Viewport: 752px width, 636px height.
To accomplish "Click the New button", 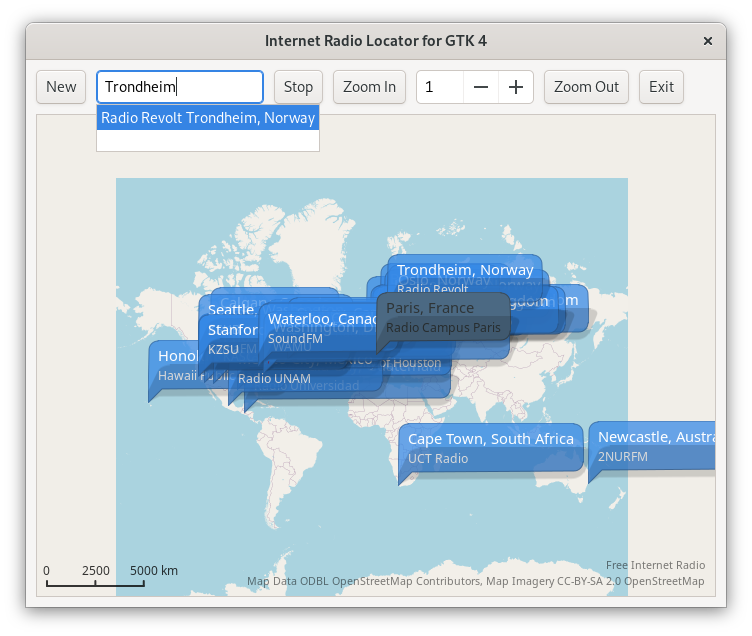I will click(61, 87).
